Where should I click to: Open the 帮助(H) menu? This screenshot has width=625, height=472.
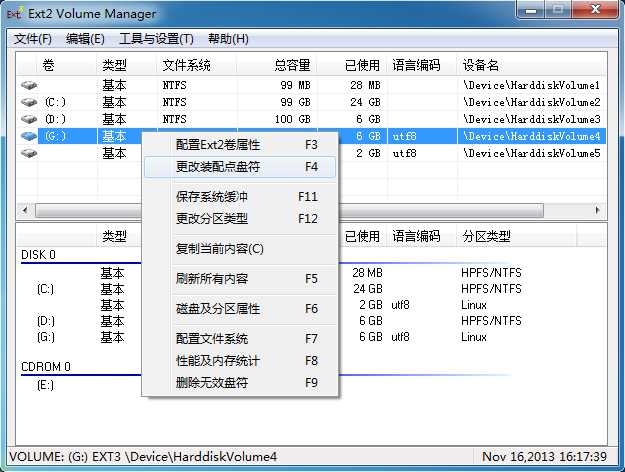(228, 39)
